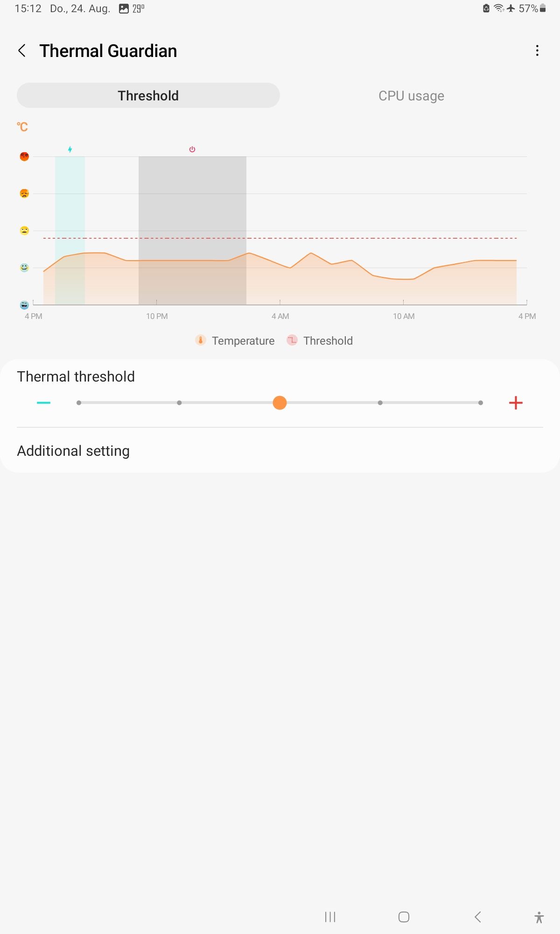Set threshold slider to the highest dot
Image resolution: width=560 pixels, height=934 pixels.
[481, 403]
